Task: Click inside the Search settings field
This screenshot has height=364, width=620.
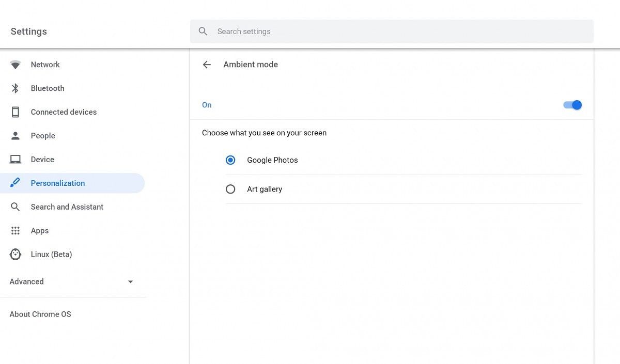Action: 310,31
